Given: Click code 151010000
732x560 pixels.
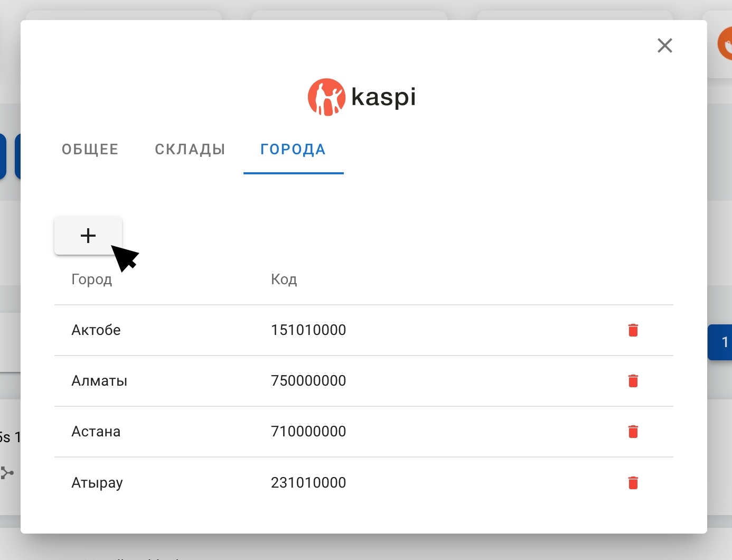Looking at the screenshot, I should 308,330.
